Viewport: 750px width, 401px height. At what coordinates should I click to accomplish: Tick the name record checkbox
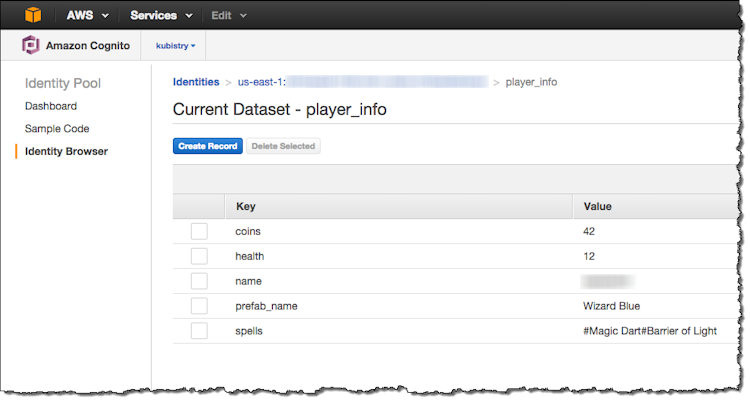click(199, 281)
